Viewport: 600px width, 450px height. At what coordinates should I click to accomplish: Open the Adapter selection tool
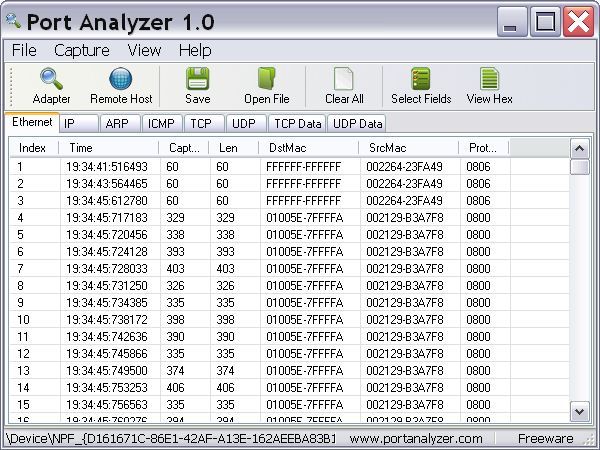click(x=51, y=86)
